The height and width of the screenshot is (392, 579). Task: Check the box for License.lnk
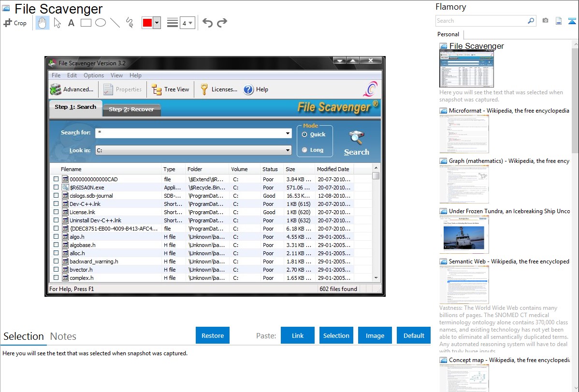pos(56,212)
